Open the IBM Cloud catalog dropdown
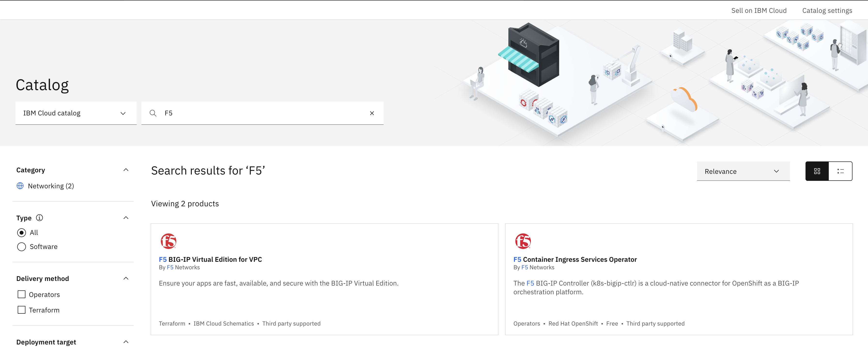The width and height of the screenshot is (868, 351). (76, 113)
